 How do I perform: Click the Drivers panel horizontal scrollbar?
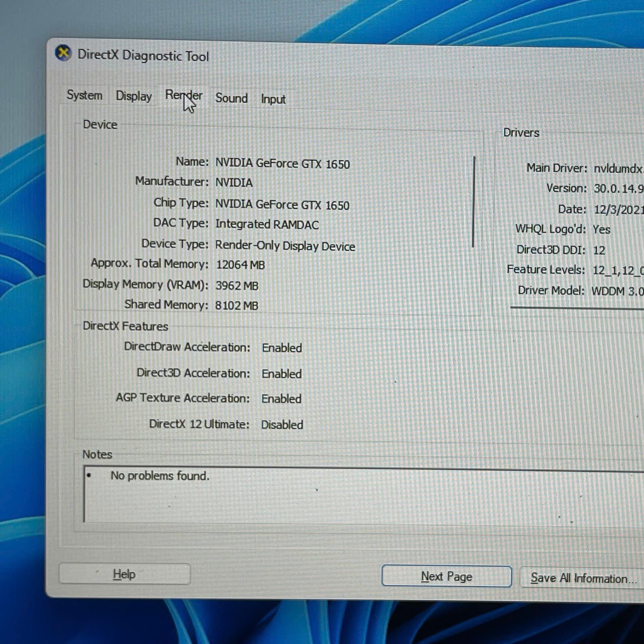(577, 308)
